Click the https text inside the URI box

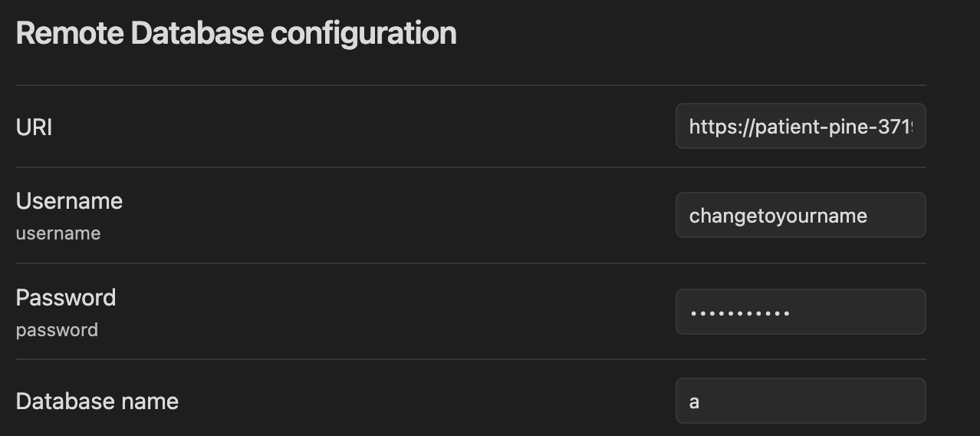(x=713, y=127)
